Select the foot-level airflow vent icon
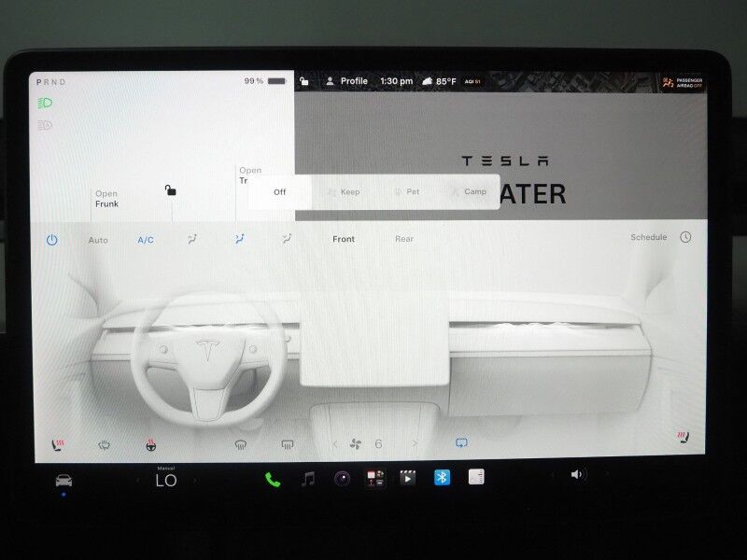 [287, 239]
